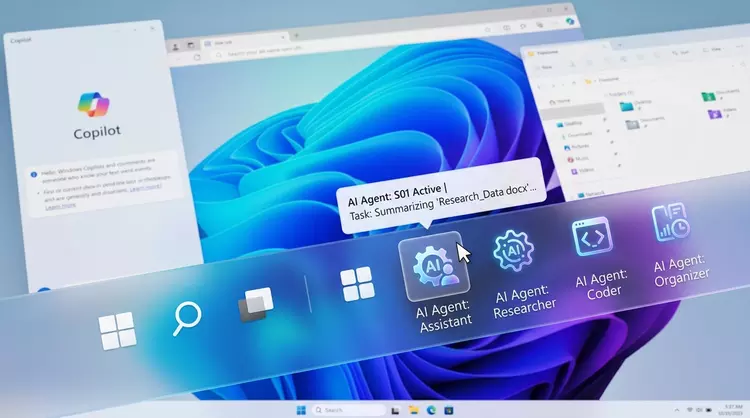
Task: Click the Copilot logo in Copilot panel
Action: (x=94, y=105)
